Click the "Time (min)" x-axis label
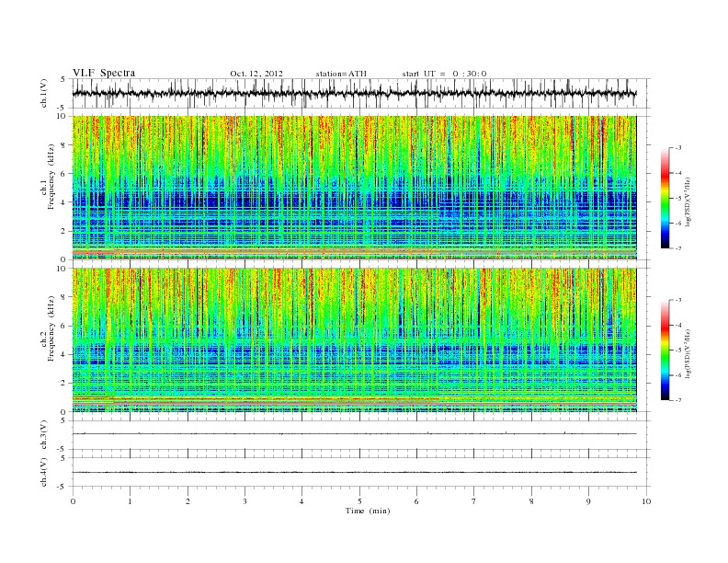The height and width of the screenshot is (563, 728). click(x=368, y=511)
